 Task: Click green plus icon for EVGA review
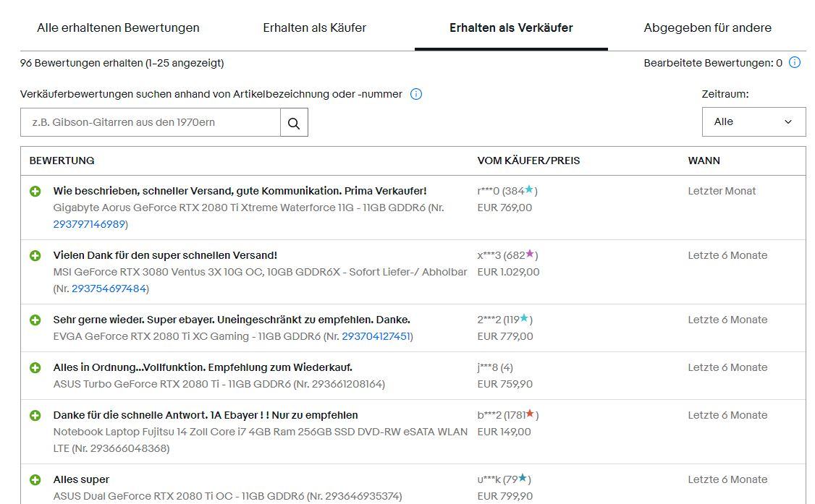click(x=35, y=320)
